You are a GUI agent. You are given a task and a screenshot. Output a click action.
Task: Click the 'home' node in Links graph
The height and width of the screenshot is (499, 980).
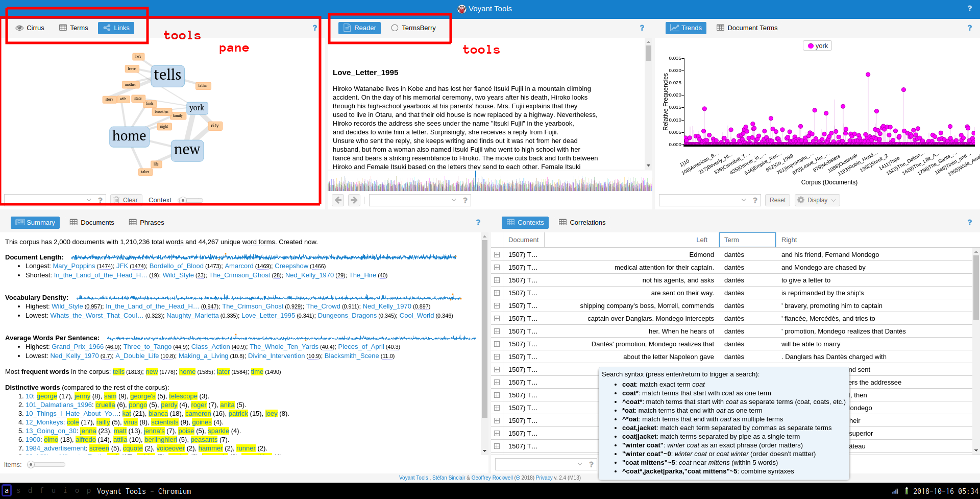pos(129,136)
